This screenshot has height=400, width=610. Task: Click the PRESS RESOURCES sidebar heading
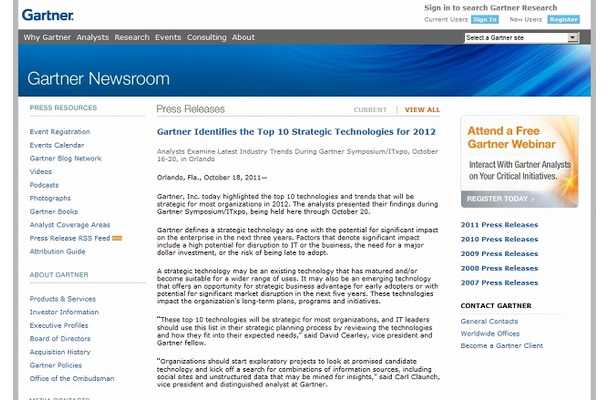coord(63,108)
